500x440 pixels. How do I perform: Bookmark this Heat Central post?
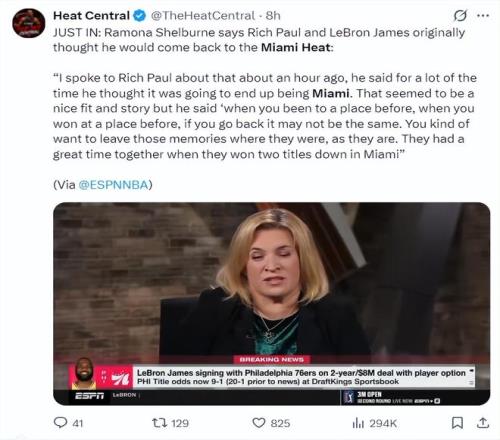pyautogui.click(x=457, y=423)
